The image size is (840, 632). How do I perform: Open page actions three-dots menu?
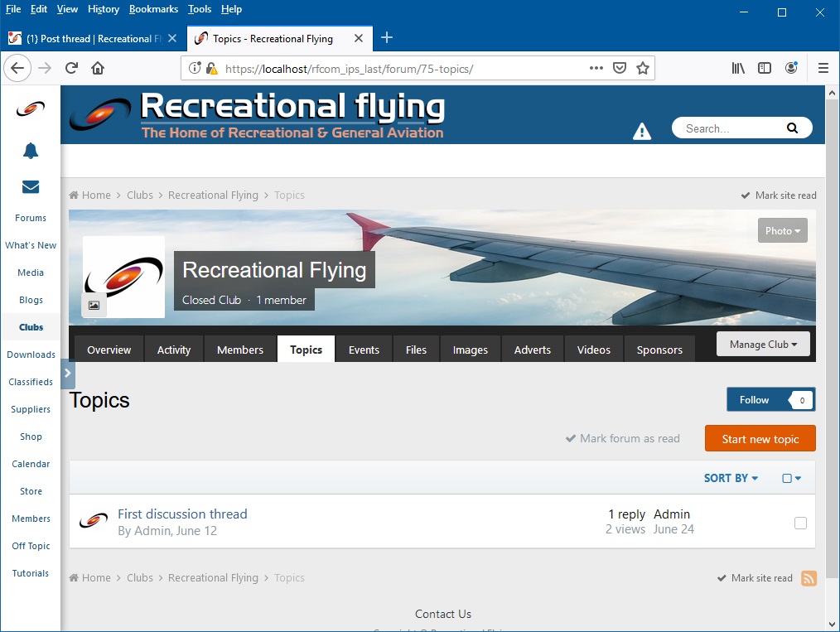point(596,68)
